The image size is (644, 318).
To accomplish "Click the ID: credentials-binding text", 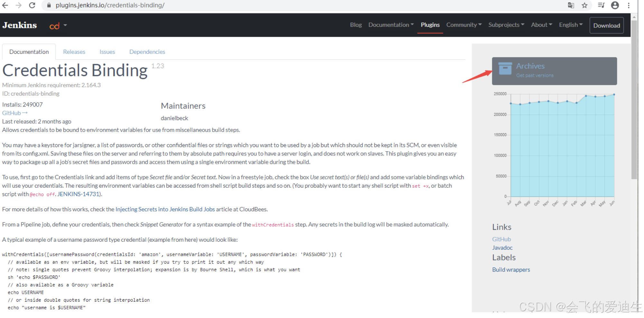I will pyautogui.click(x=31, y=94).
